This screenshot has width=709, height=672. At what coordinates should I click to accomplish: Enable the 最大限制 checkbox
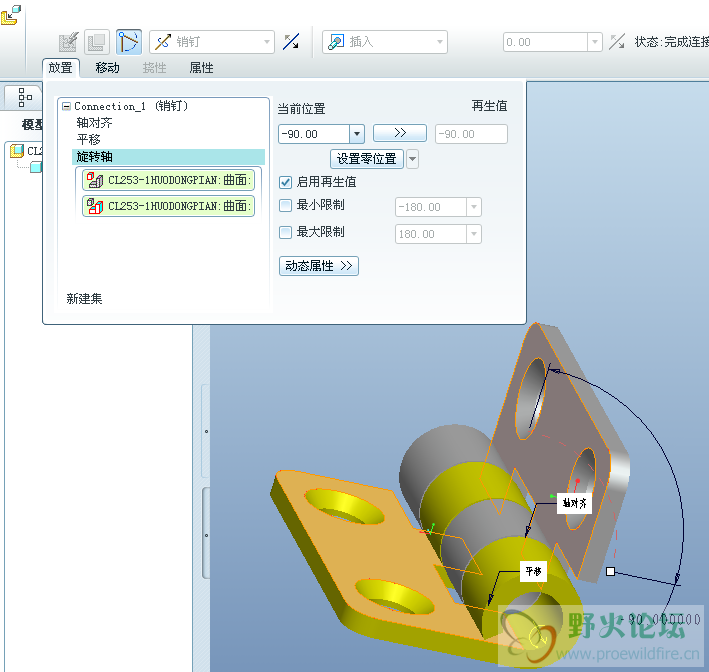[x=285, y=233]
